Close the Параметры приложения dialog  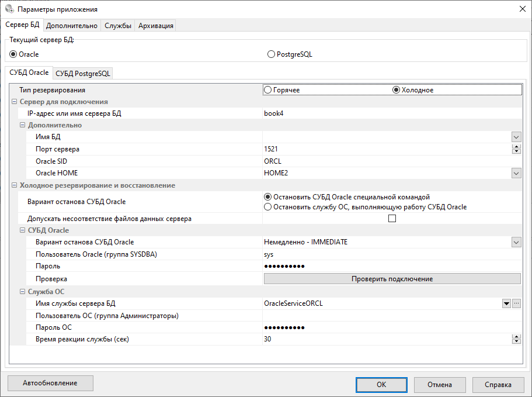(x=523, y=9)
